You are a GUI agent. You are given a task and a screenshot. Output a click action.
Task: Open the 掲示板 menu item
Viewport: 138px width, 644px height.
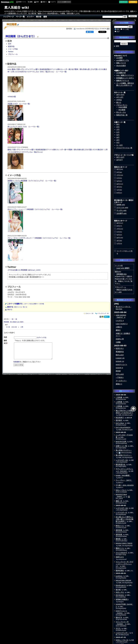[39, 17]
